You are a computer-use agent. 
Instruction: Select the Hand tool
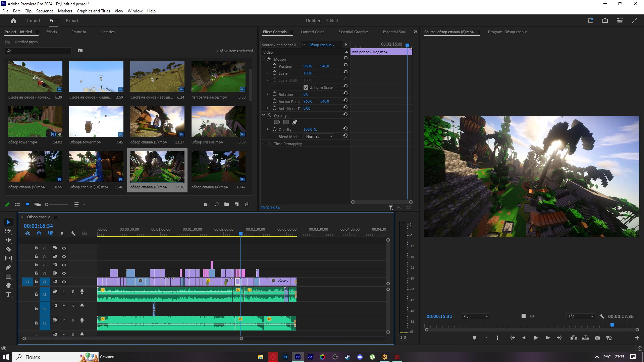click(8, 285)
